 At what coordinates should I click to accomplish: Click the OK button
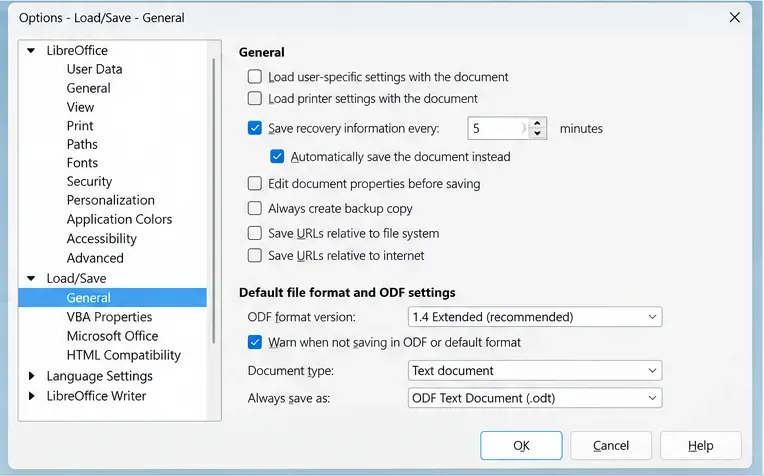click(x=521, y=445)
